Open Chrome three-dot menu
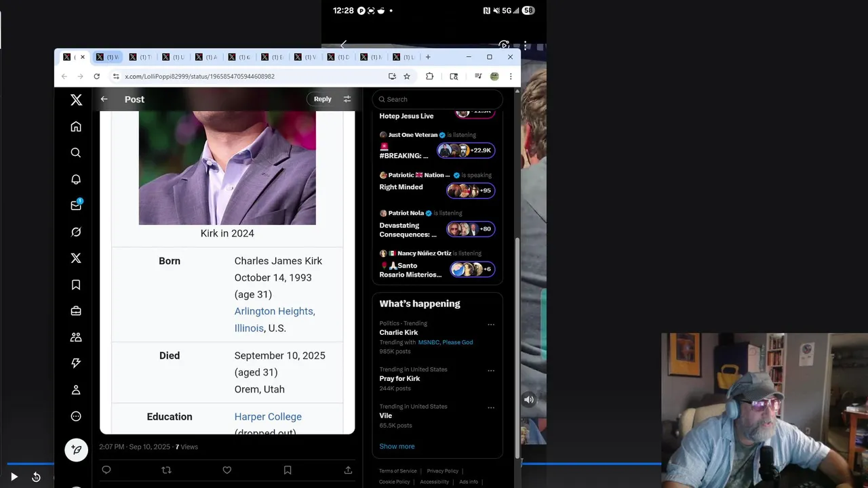Image resolution: width=868 pixels, height=488 pixels. (511, 77)
